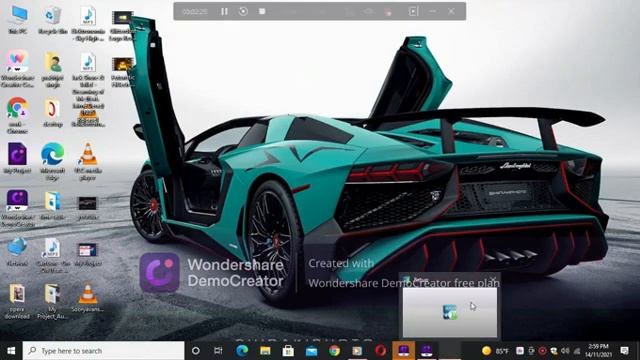640x360 pixels.
Task: Open the clock showing 2:59 PM
Action: pyautogui.click(x=598, y=351)
